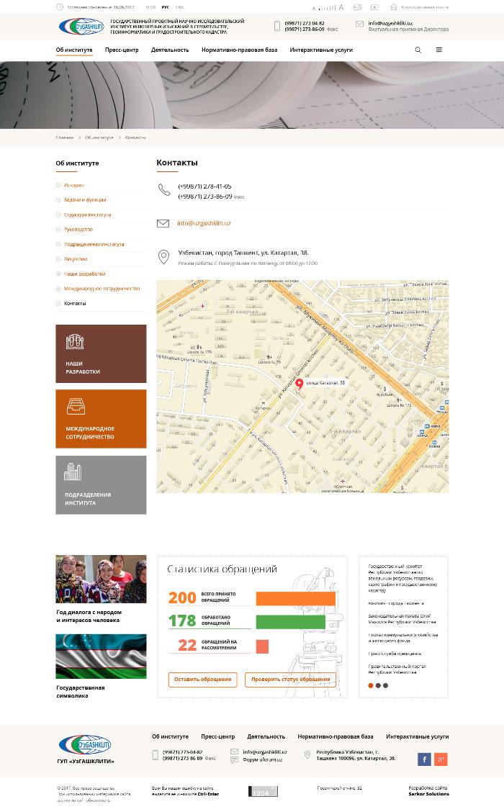This screenshot has width=504, height=812.
Task: Click the footer envelope icon
Action: click(234, 752)
